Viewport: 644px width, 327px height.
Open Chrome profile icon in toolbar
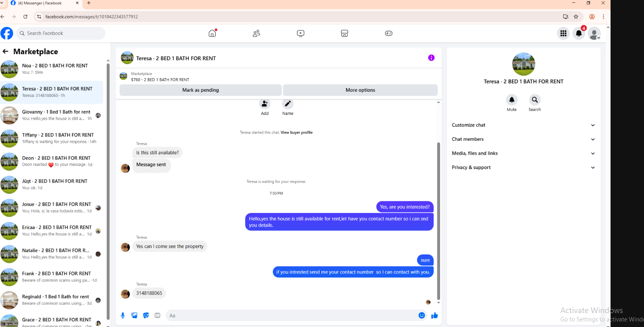pyautogui.click(x=592, y=17)
